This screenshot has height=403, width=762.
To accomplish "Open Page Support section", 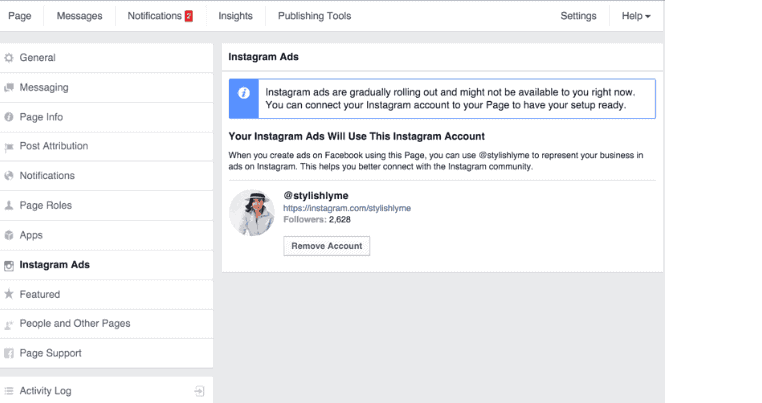I will (x=106, y=353).
